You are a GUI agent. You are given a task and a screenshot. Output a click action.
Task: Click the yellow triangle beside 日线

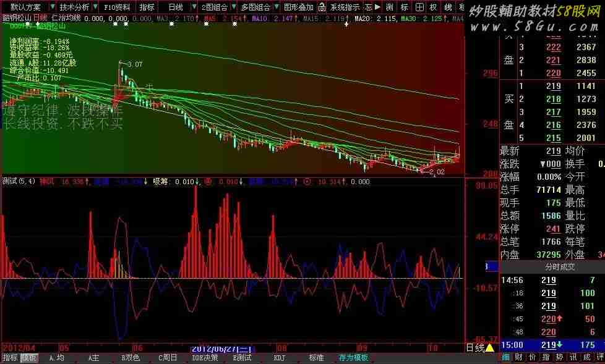(489, 348)
